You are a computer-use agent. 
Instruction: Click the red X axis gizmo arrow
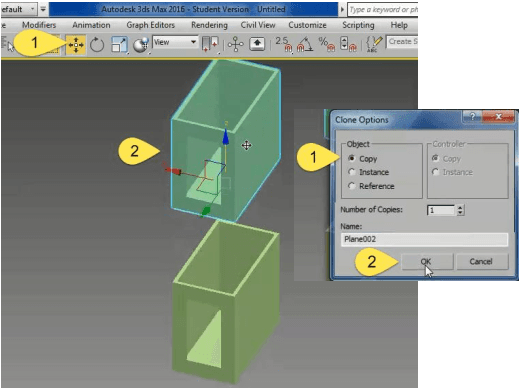click(x=173, y=171)
